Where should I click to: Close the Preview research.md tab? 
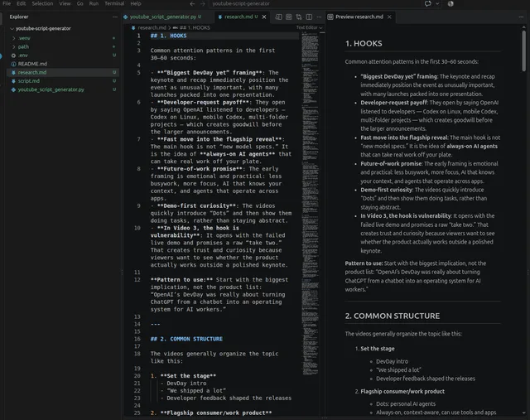coord(389,17)
